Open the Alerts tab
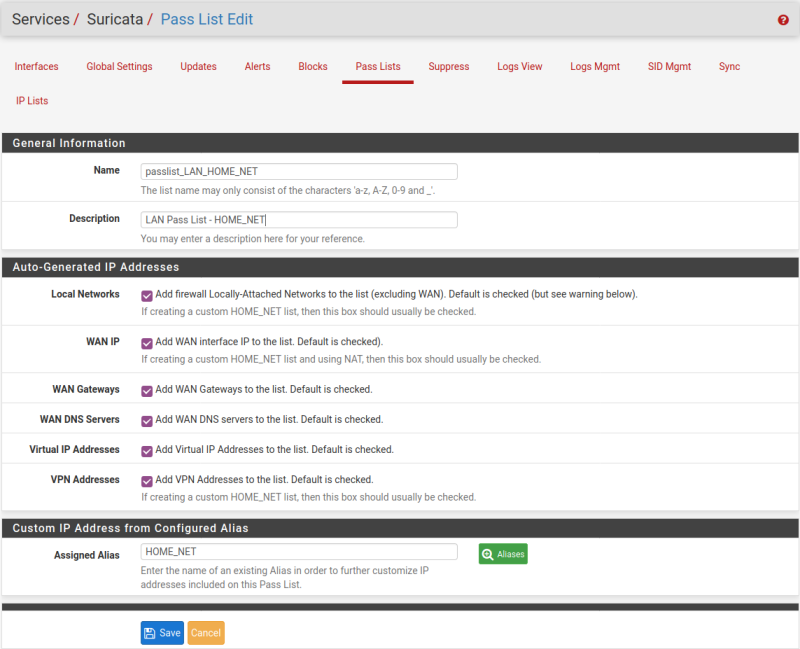This screenshot has height=649, width=800. 257,66
